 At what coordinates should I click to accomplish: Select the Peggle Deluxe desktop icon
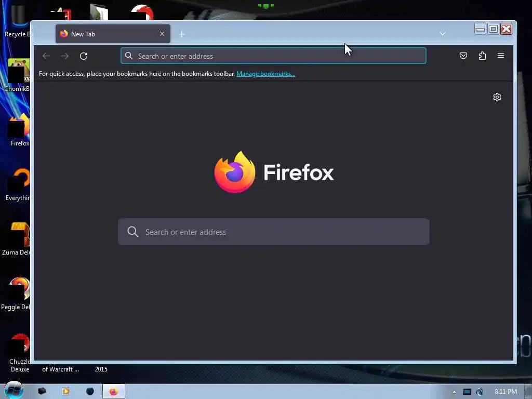[16, 294]
